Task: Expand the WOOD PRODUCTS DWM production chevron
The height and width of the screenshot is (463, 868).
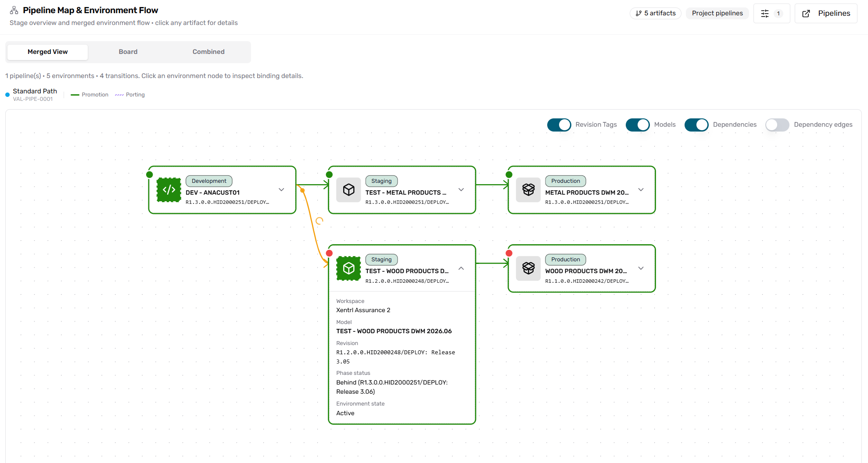Action: [x=641, y=268]
